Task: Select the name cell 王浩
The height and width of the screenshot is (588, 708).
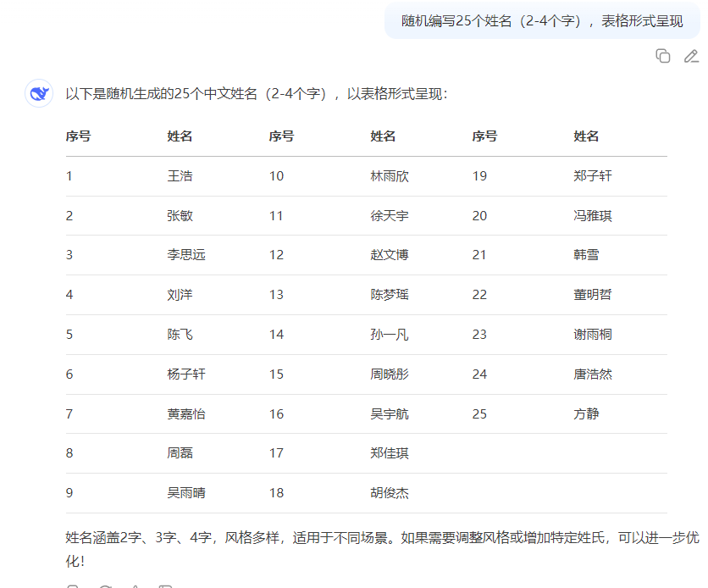Action: [180, 176]
